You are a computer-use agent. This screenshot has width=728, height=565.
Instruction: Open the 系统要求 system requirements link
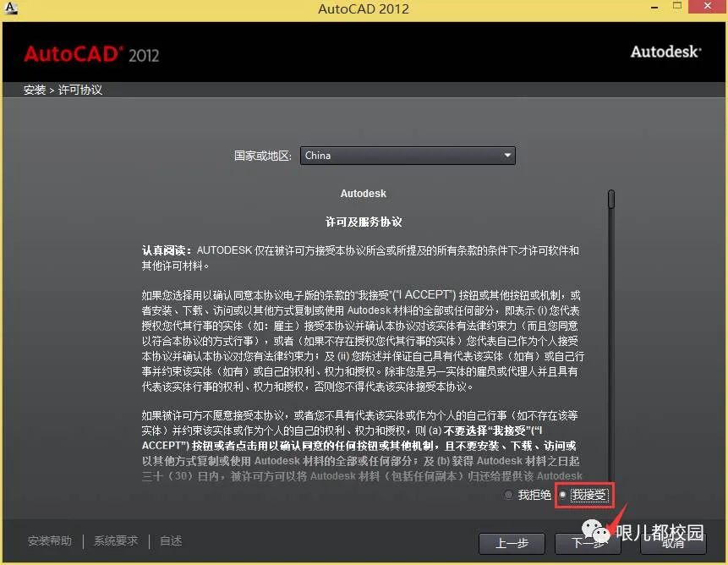click(116, 540)
